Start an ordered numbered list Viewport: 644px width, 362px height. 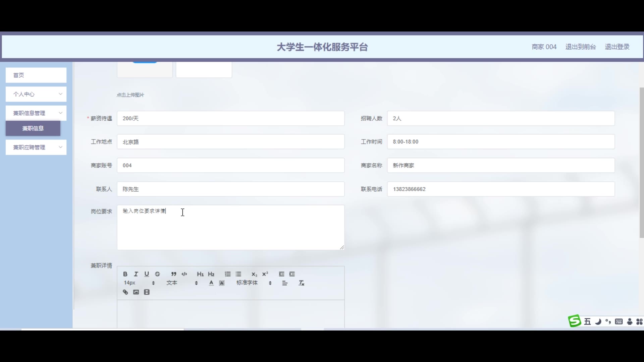(228, 274)
